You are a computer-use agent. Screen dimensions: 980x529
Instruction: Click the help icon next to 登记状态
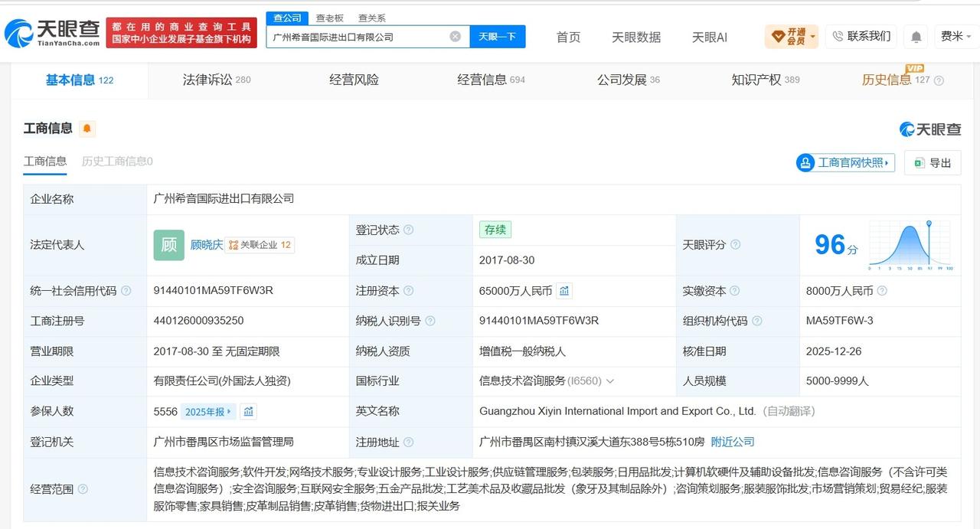[x=408, y=230]
